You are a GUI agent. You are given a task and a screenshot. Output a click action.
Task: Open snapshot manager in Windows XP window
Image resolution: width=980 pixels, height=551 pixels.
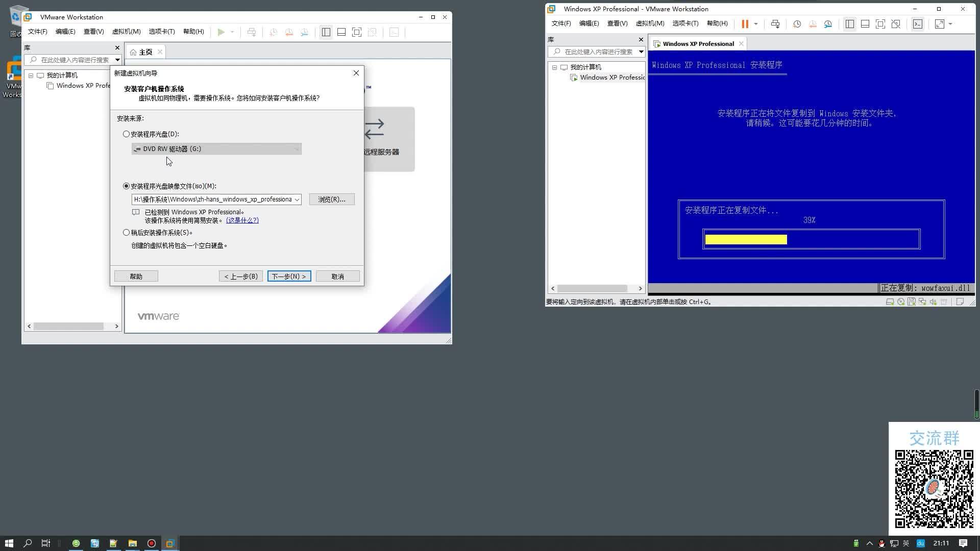[x=828, y=24]
